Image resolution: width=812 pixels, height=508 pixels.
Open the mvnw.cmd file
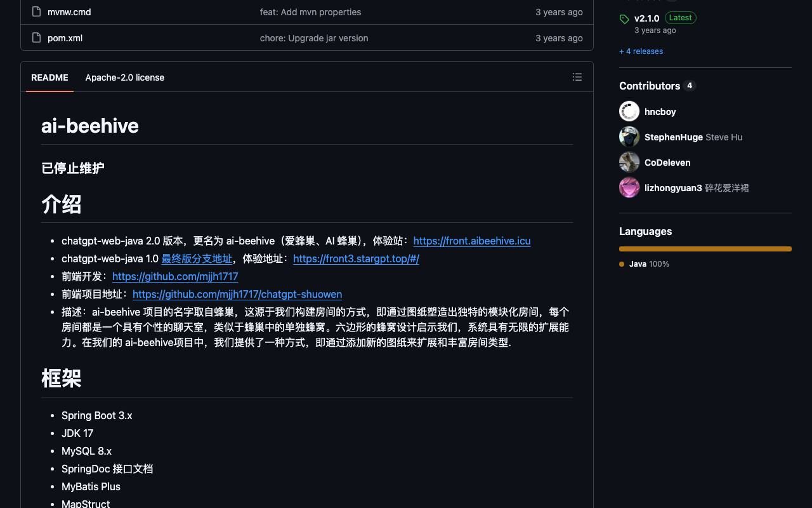click(x=69, y=12)
